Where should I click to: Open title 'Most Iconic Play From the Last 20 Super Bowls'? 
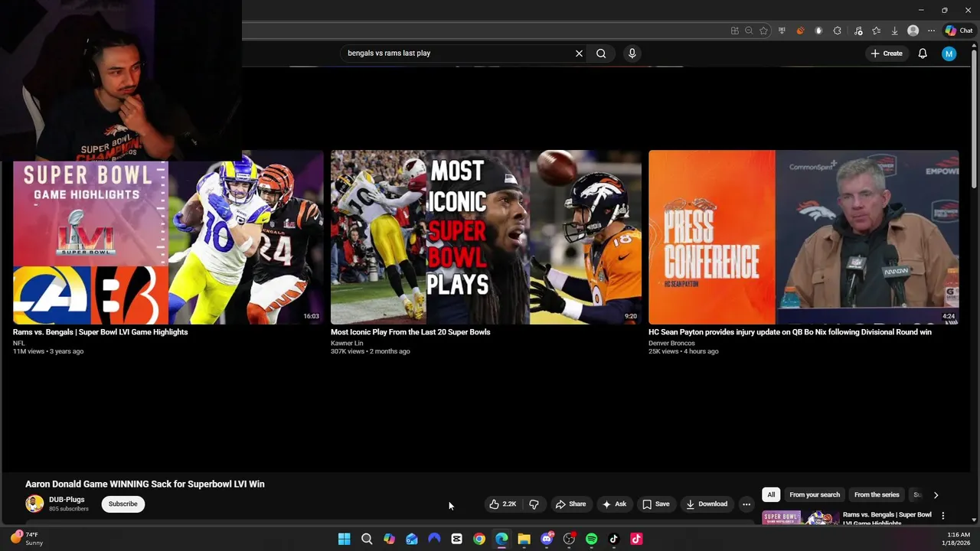pos(410,332)
